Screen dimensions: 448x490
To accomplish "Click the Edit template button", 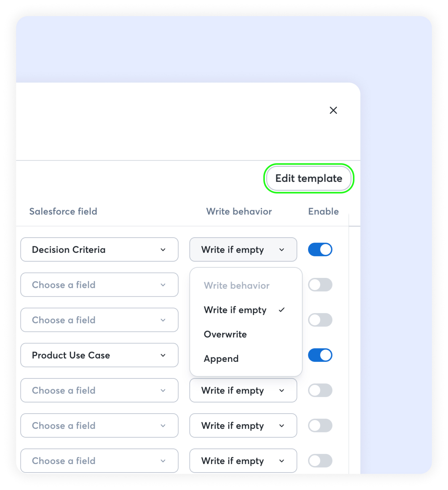I will [x=308, y=178].
